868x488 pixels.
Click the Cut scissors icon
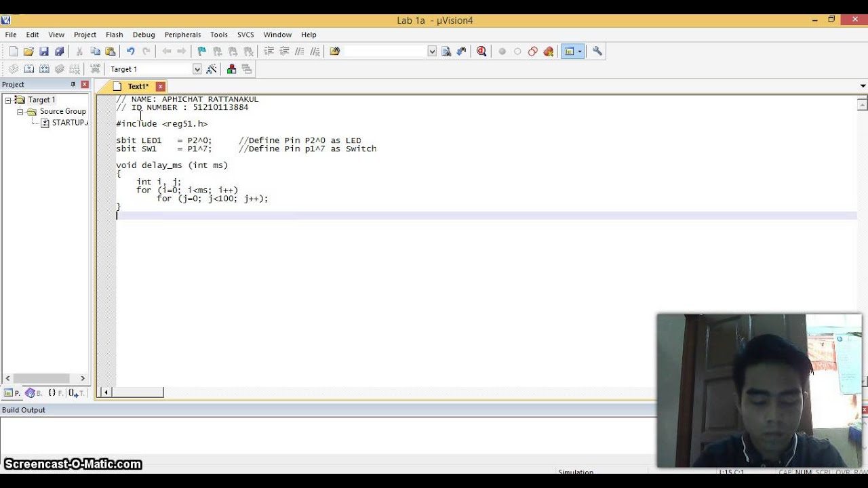tap(79, 52)
